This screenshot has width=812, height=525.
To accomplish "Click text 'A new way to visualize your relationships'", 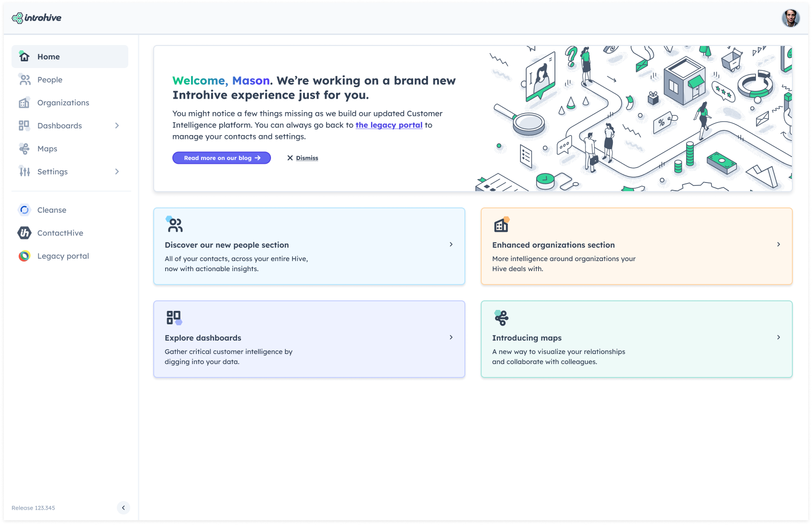I will [559, 352].
